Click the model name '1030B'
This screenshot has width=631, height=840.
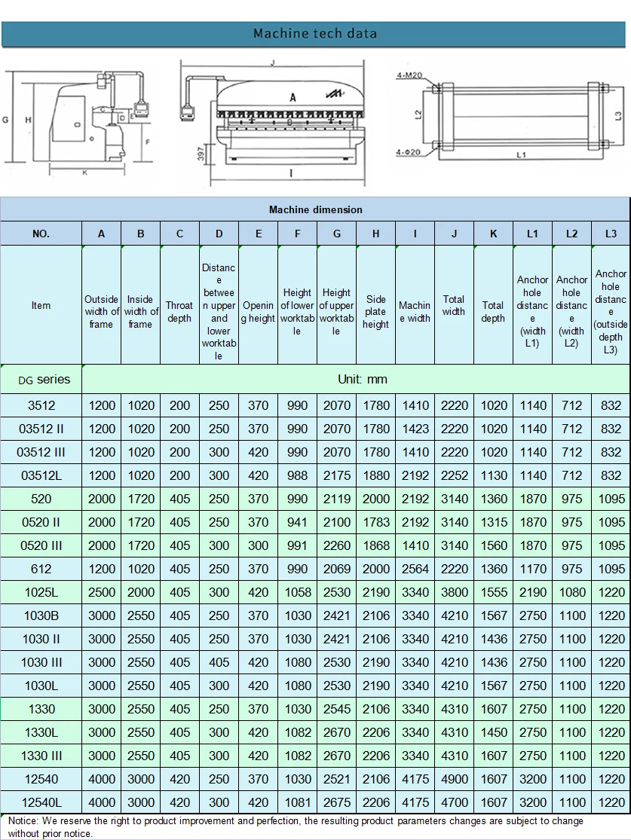coord(41,615)
